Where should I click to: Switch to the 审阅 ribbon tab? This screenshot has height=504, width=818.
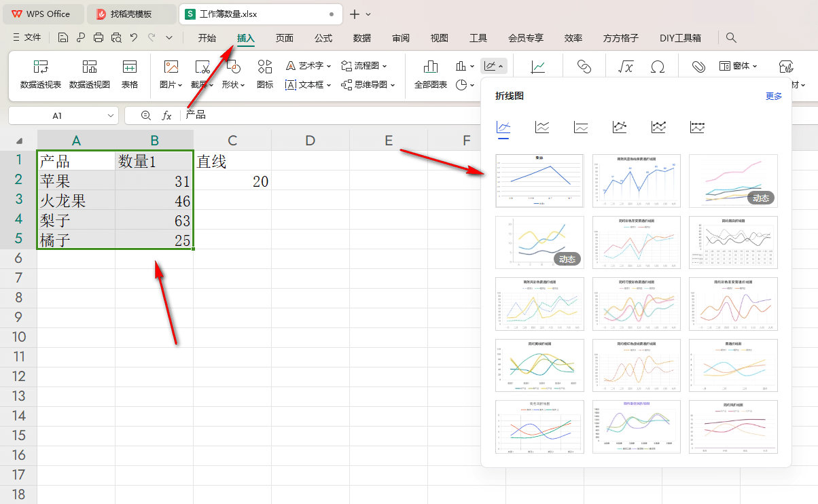point(401,38)
